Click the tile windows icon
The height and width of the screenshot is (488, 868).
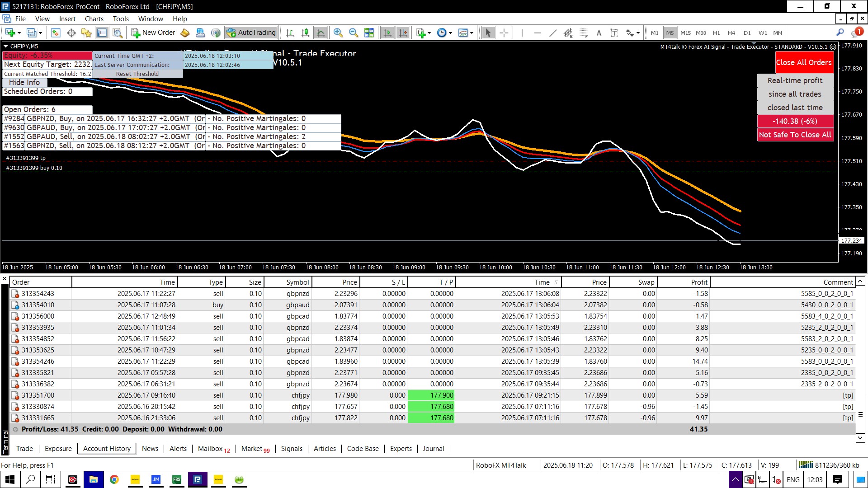coord(369,33)
